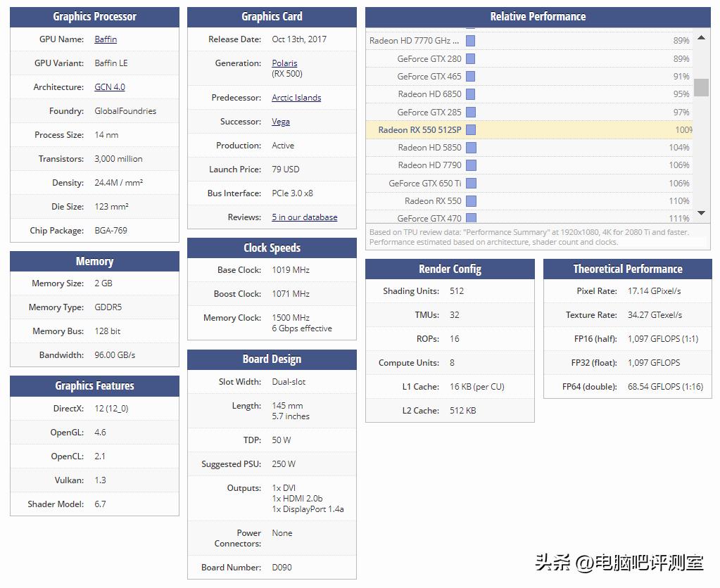720x588 pixels.
Task: Click the '14 nm' process size value
Action: [x=106, y=135]
